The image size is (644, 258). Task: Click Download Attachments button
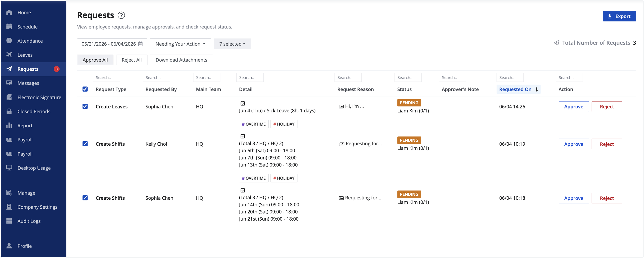point(181,60)
